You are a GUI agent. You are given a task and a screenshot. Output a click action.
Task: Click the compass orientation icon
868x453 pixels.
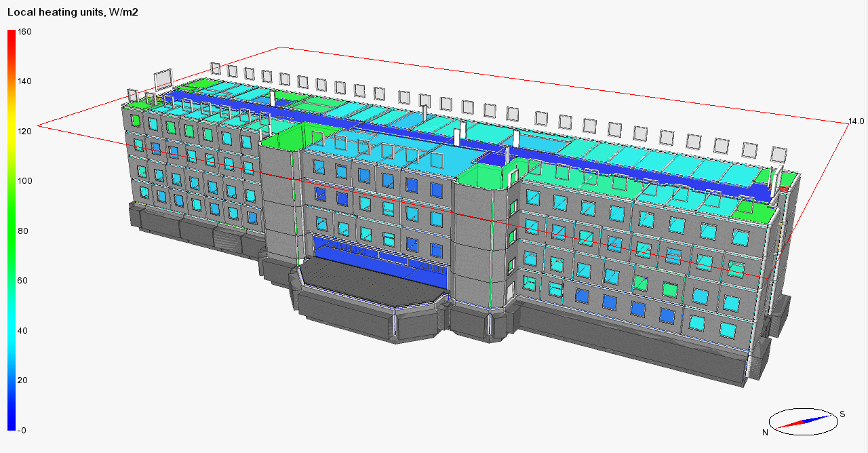tap(804, 422)
